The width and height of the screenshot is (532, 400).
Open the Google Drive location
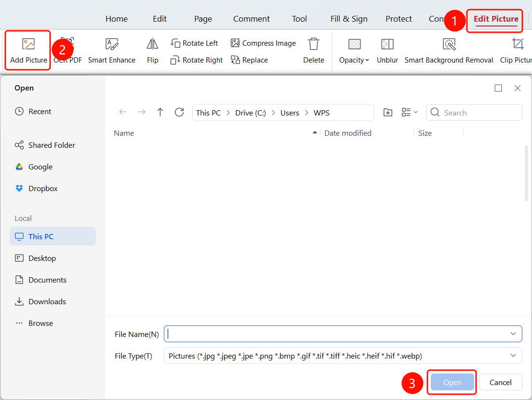click(x=34, y=167)
